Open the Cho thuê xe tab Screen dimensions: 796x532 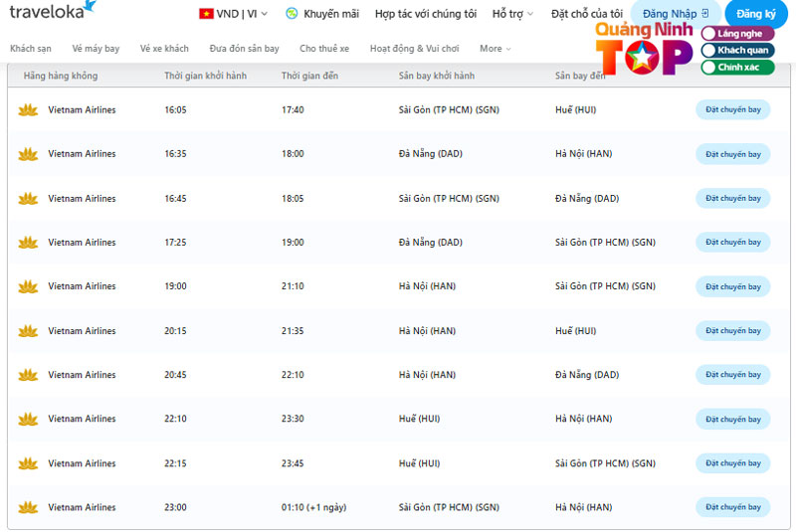(x=324, y=49)
